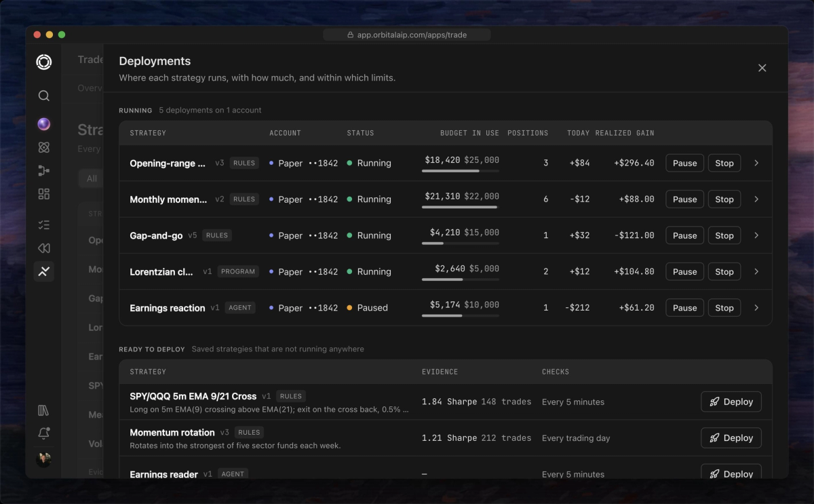Click Pause on the Earnings reaction row
This screenshot has height=504, width=814.
coord(684,308)
